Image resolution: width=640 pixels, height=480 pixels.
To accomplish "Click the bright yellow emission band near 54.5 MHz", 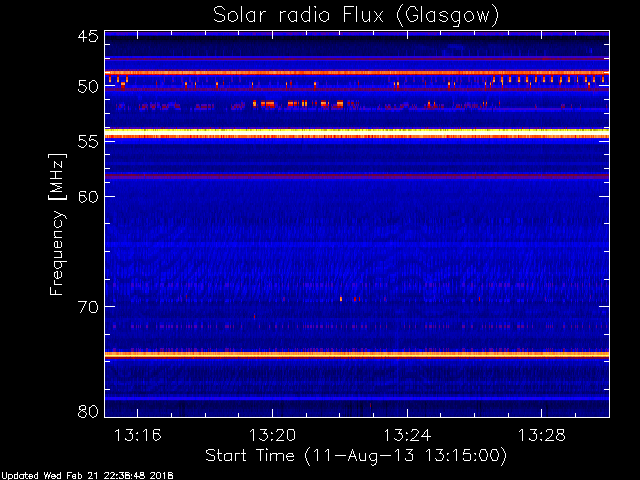I will click(x=357, y=133).
